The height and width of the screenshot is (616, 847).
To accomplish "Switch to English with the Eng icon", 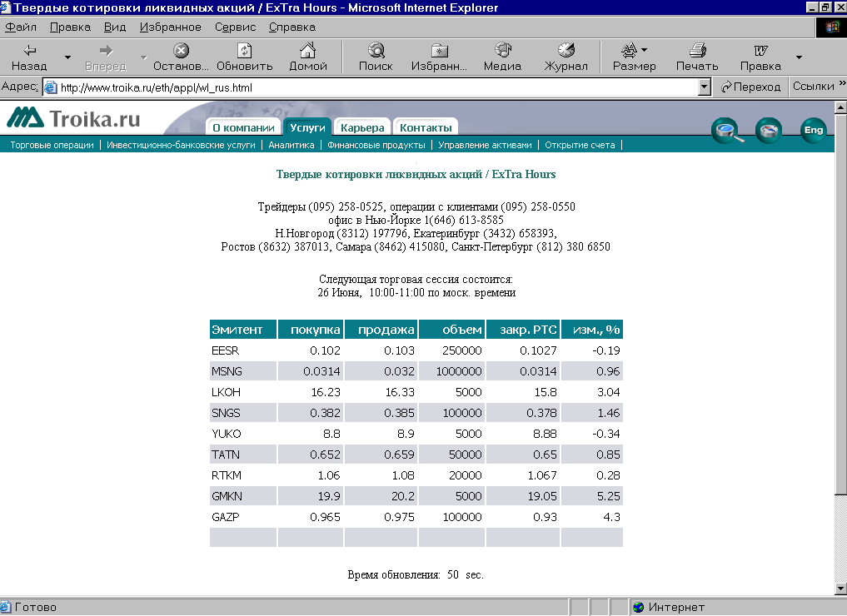I will (x=814, y=130).
